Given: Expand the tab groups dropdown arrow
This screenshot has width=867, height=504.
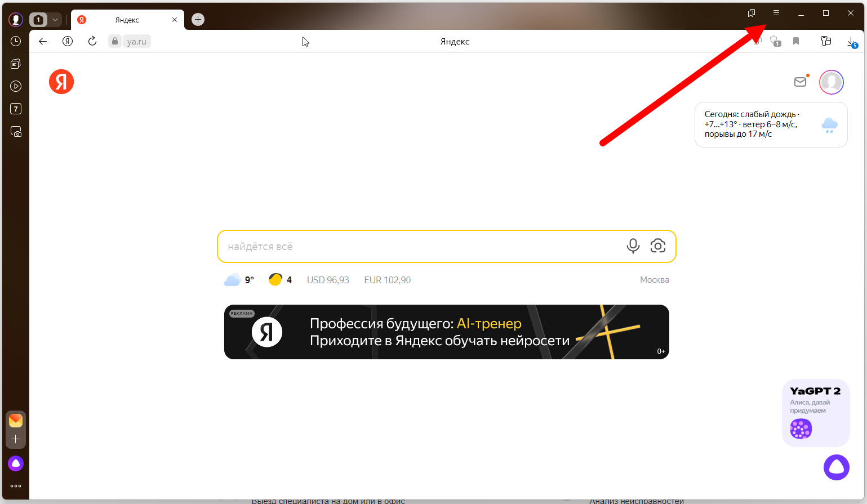Looking at the screenshot, I should click(55, 20).
